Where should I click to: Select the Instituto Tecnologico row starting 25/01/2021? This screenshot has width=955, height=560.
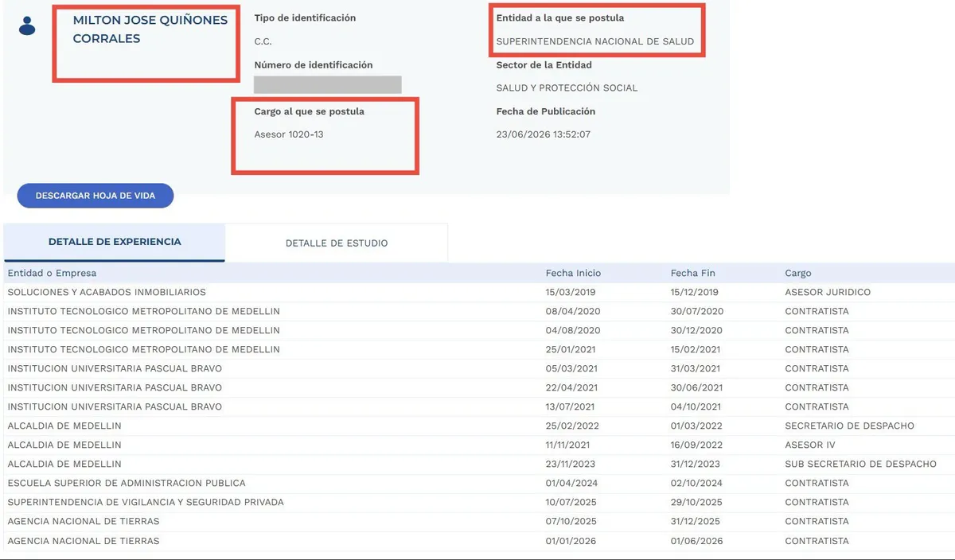click(479, 349)
